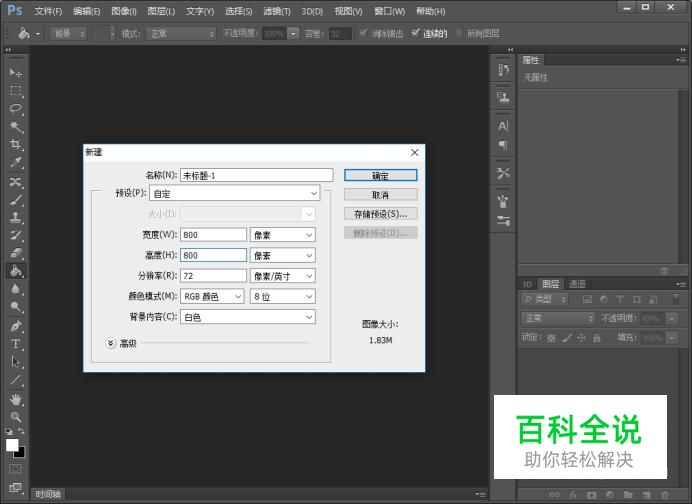Click the 存储预设 button
This screenshot has width=692, height=504.
pos(380,214)
